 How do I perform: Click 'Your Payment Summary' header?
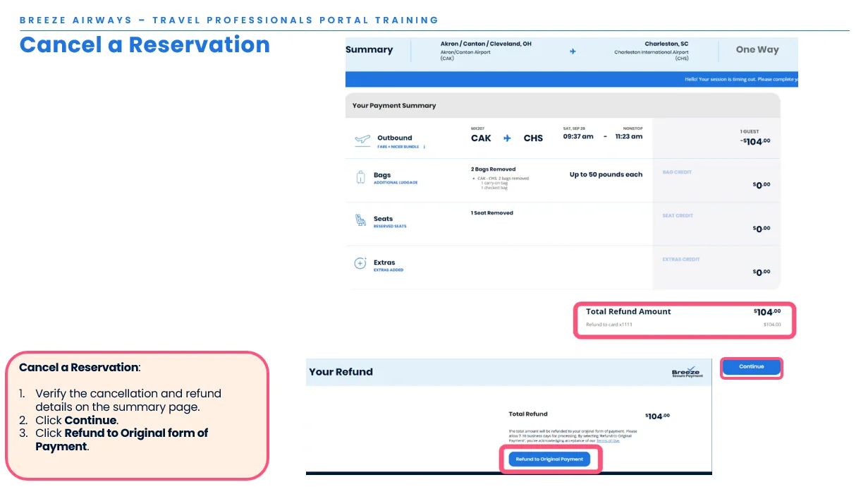[x=394, y=106]
